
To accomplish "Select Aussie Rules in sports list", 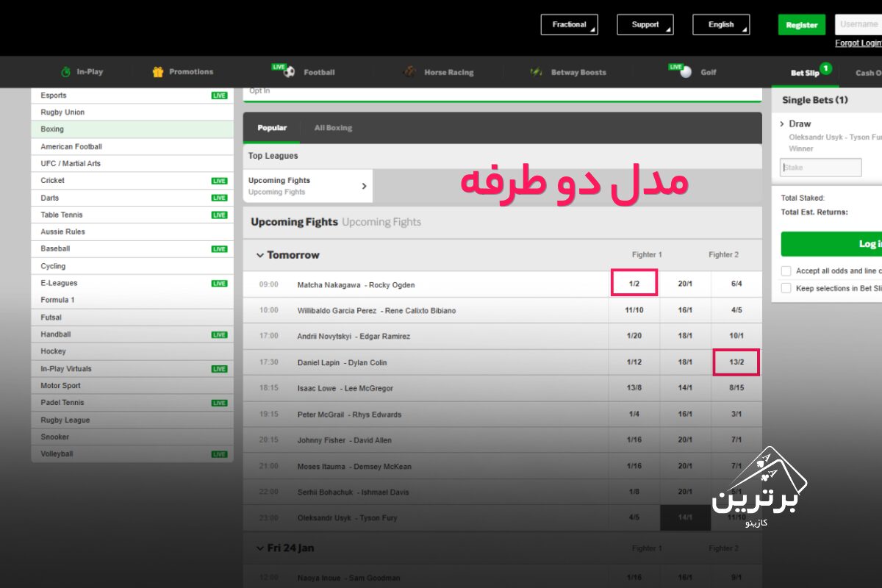I will click(132, 232).
